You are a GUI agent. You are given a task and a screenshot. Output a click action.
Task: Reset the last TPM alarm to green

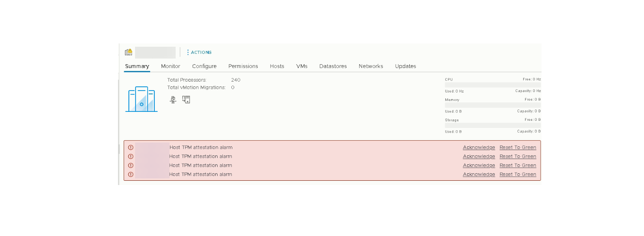(x=517, y=174)
